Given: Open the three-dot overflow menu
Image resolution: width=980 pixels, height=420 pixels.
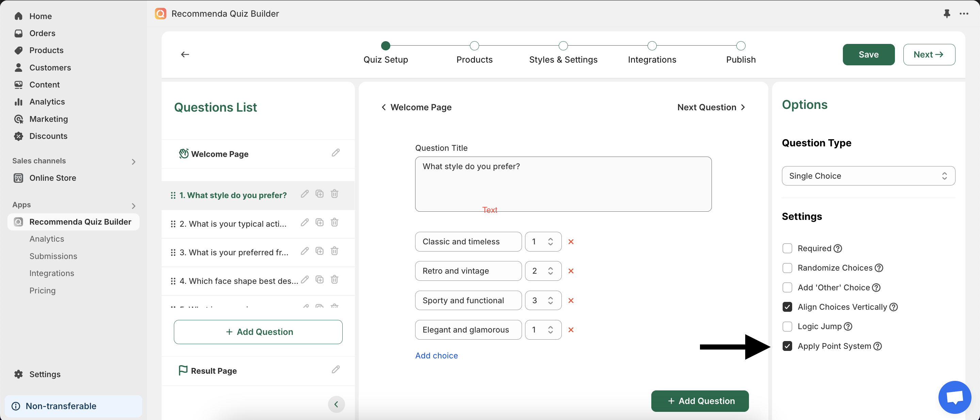Looking at the screenshot, I should pyautogui.click(x=965, y=14).
